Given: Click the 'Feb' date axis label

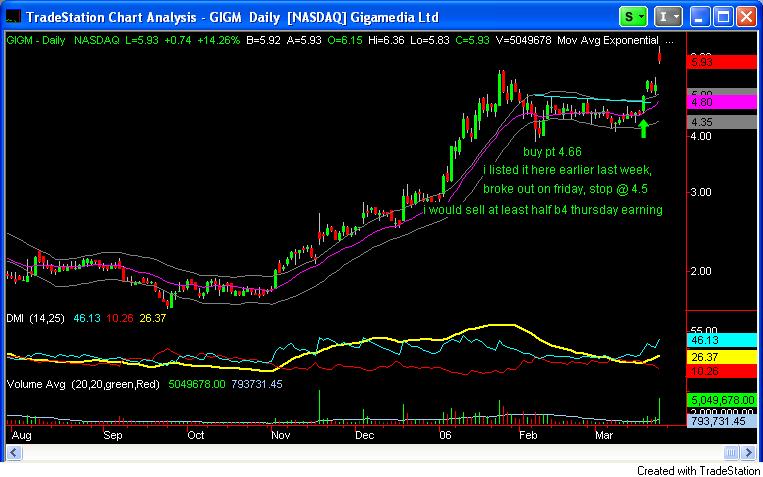Looking at the screenshot, I should (x=527, y=435).
